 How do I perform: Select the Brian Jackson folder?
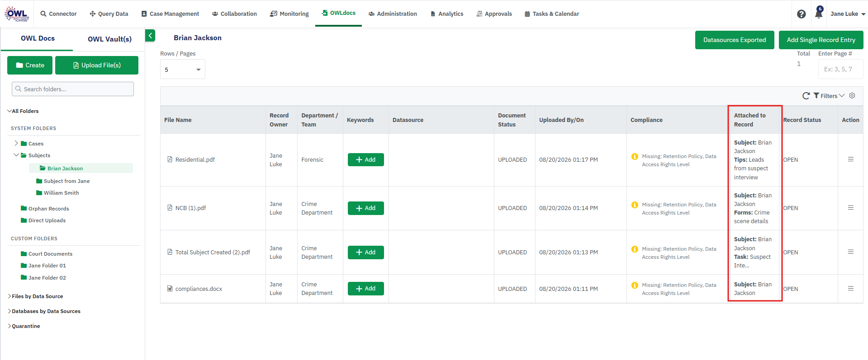click(x=81, y=168)
